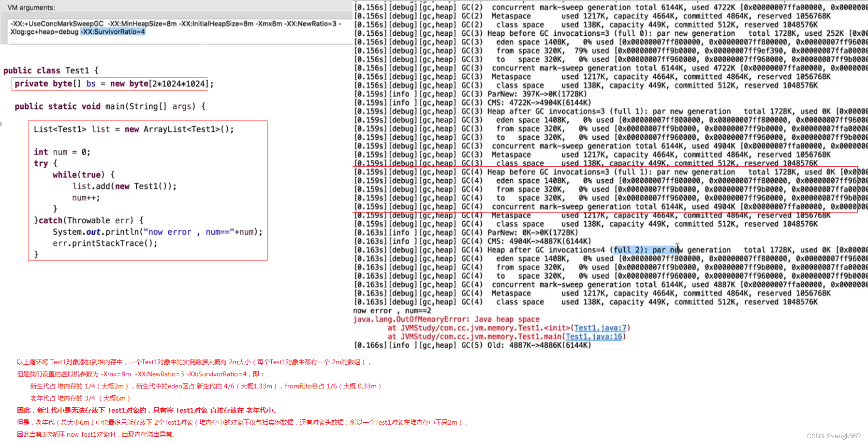Click the highlighted -XX:SurvivorRatio=4 argument

(113, 32)
